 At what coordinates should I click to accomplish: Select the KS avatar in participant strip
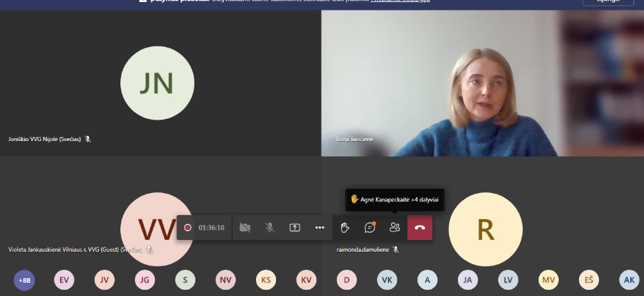point(266,280)
